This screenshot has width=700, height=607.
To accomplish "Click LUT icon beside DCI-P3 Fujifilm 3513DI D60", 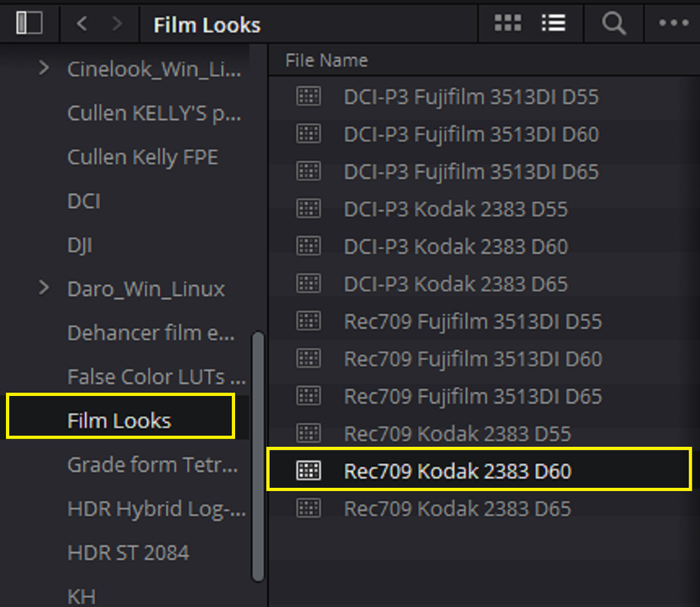I will coord(309,134).
